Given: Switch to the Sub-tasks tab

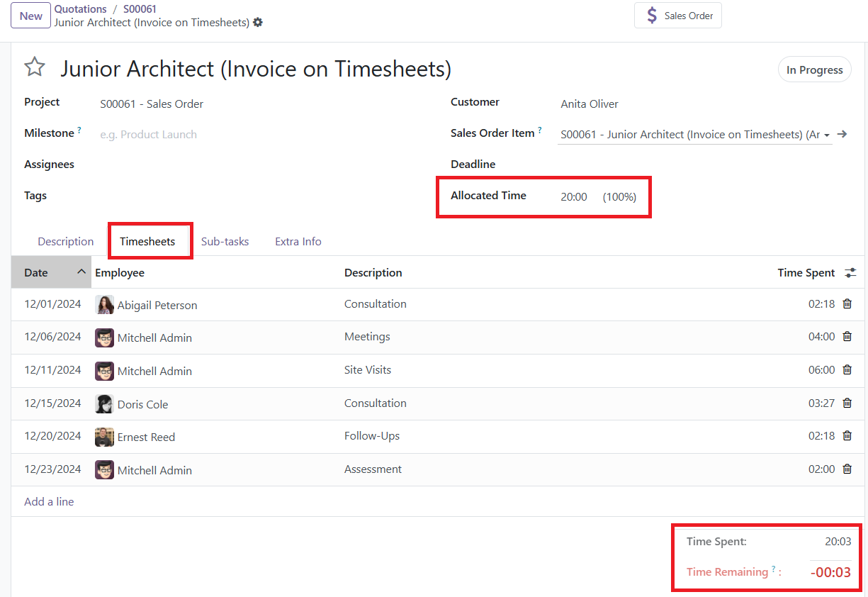Looking at the screenshot, I should (225, 242).
